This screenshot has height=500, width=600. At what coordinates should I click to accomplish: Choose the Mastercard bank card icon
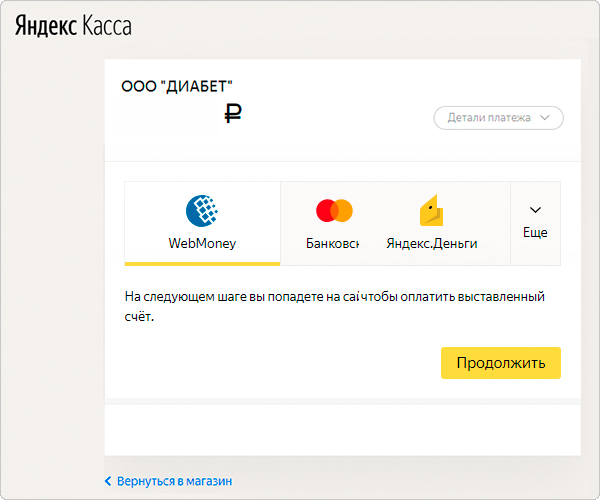coord(334,210)
